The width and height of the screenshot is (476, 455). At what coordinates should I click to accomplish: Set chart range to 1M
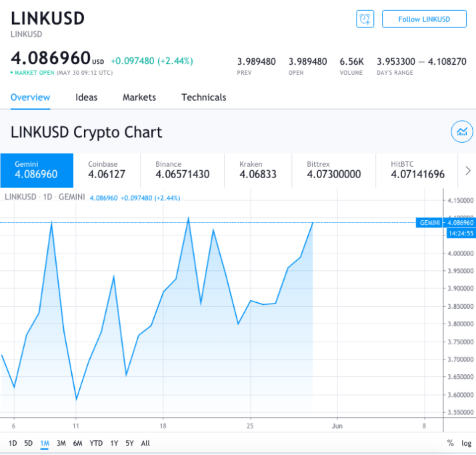[45, 443]
